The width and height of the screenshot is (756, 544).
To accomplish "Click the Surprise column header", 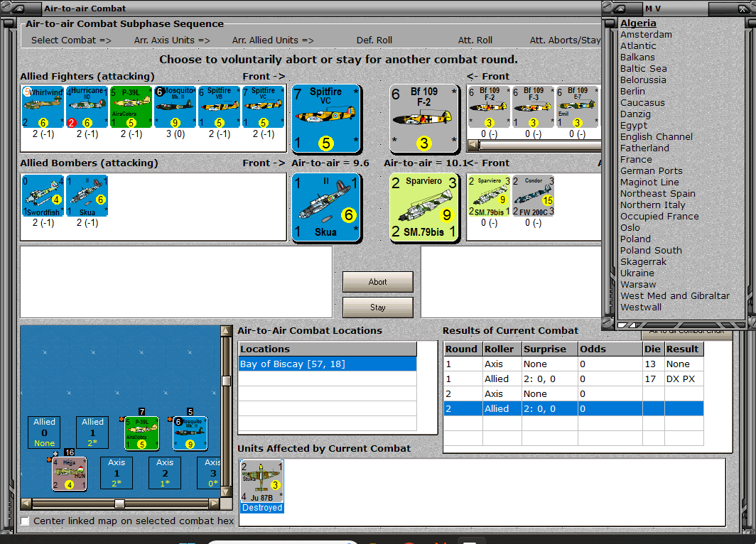I will 550,349.
